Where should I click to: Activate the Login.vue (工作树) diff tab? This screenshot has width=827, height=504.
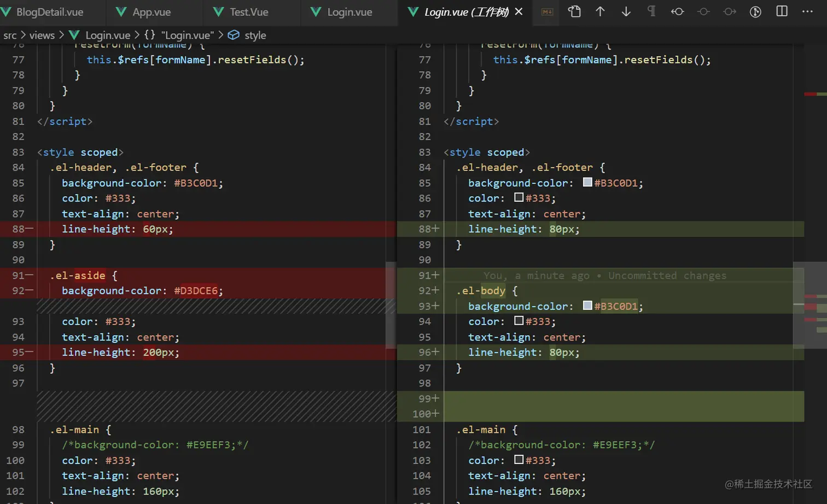pos(466,11)
